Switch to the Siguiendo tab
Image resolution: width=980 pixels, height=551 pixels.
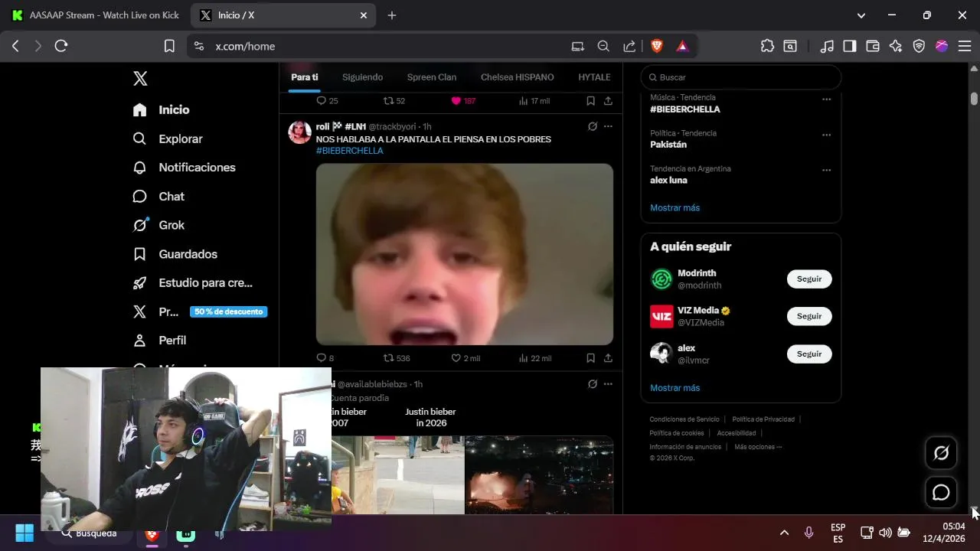click(x=362, y=77)
